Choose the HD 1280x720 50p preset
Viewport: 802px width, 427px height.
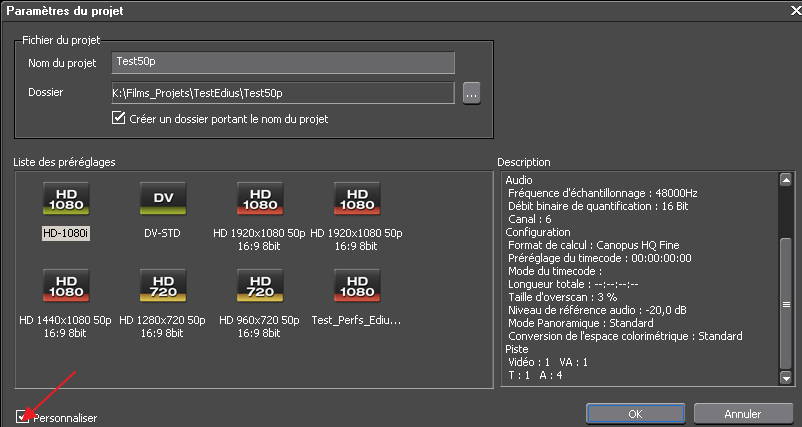click(163, 285)
